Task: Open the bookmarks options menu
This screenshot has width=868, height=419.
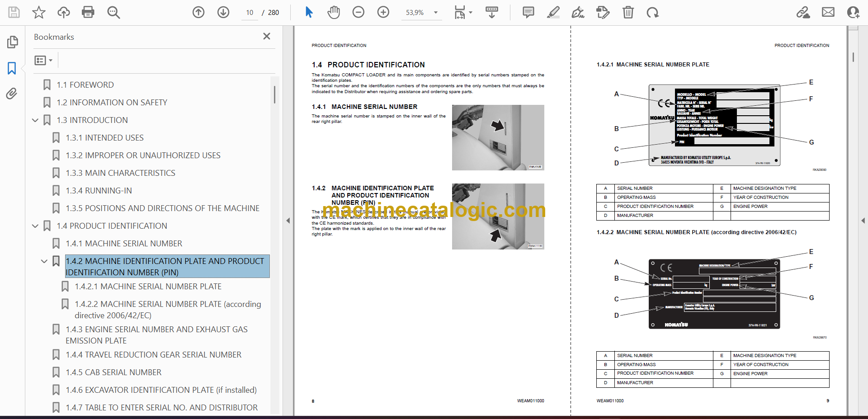Action: pyautogui.click(x=43, y=60)
